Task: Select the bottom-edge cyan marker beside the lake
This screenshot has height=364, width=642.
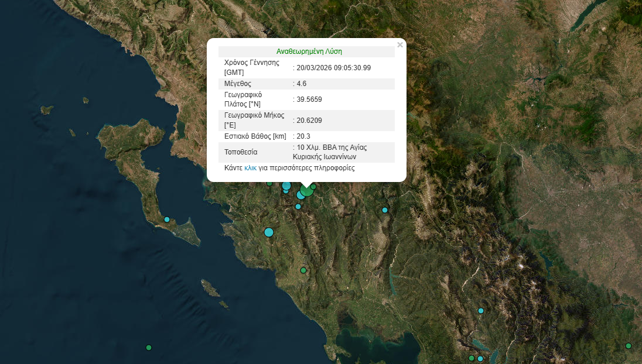Action: point(480,359)
